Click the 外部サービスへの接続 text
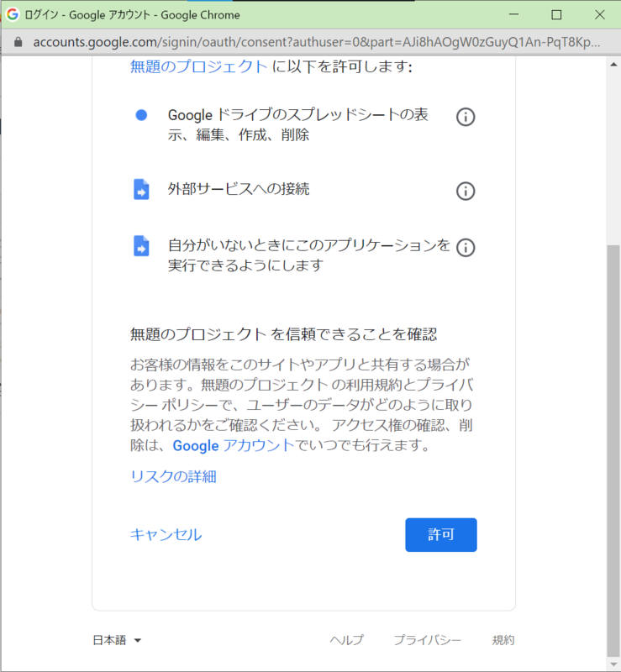Viewport: 621px width, 672px height. 239,188
